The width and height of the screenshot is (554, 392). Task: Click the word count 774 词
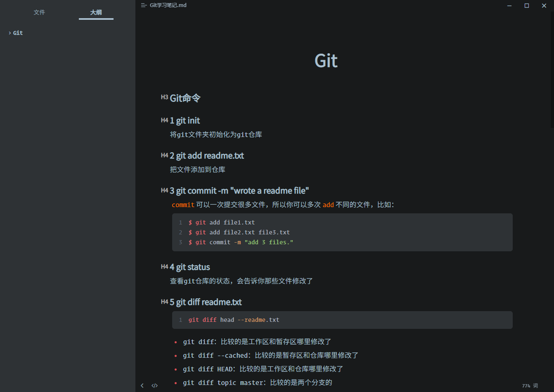point(530,386)
